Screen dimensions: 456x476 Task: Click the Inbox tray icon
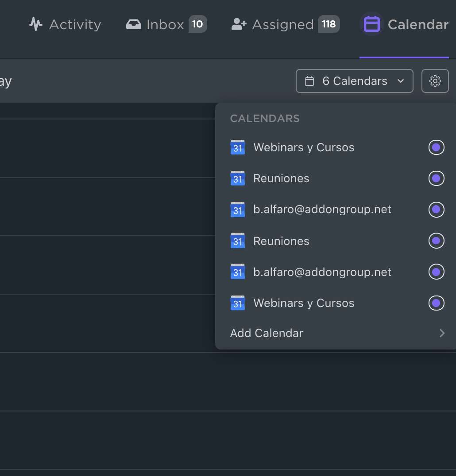click(x=134, y=24)
